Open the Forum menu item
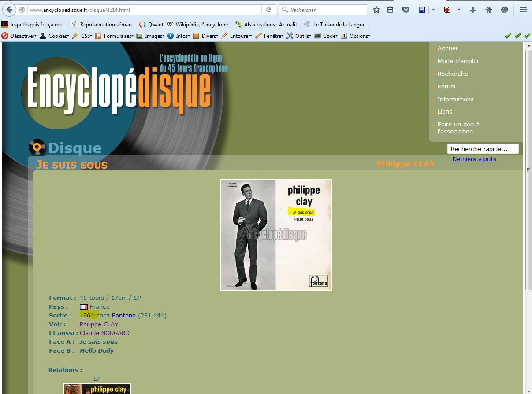The height and width of the screenshot is (394, 532). (446, 87)
